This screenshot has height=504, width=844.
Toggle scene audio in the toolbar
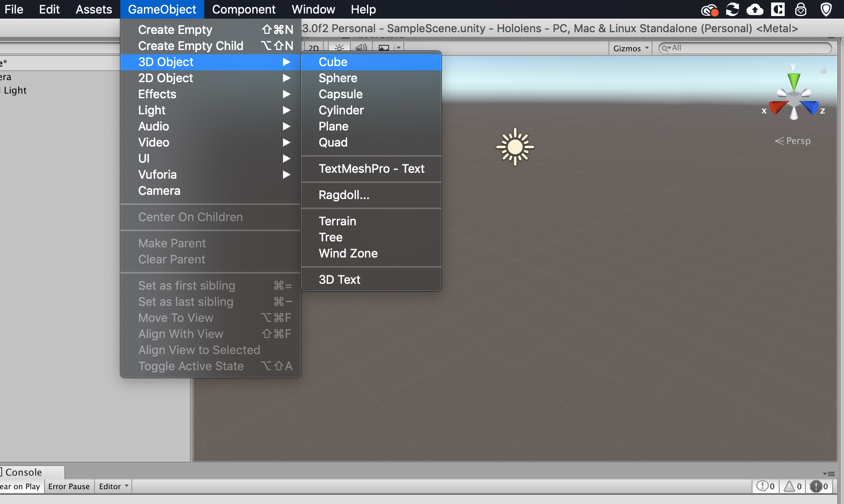[x=361, y=47]
